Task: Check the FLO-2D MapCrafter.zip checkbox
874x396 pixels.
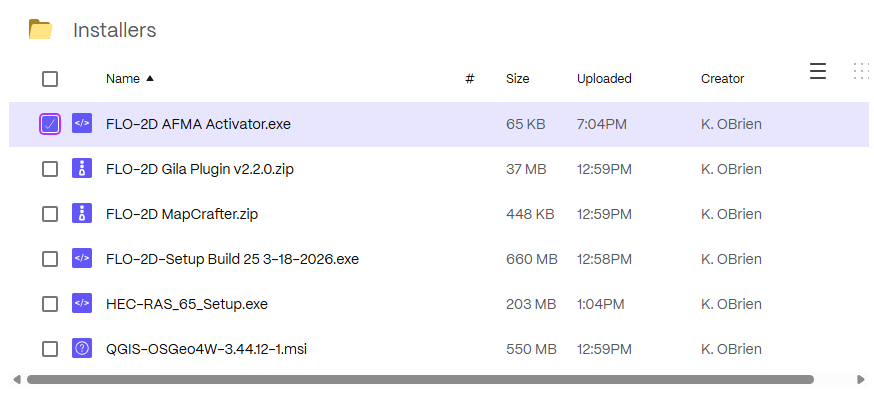Action: click(50, 214)
